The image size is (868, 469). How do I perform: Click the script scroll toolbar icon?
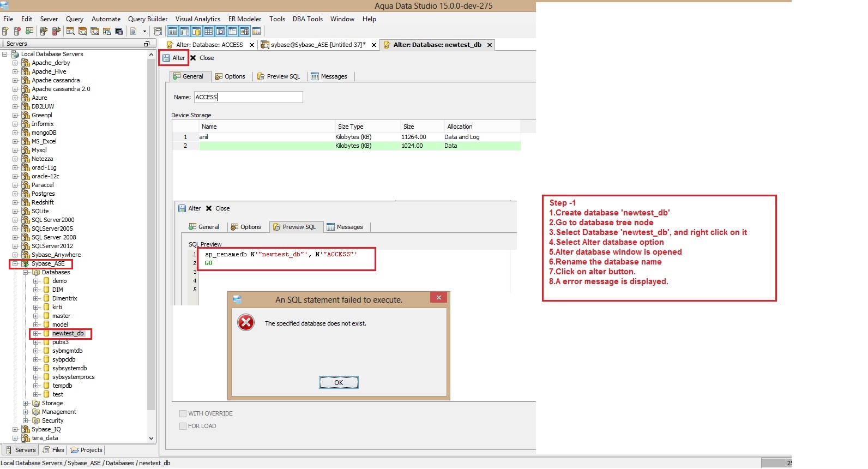[158, 31]
